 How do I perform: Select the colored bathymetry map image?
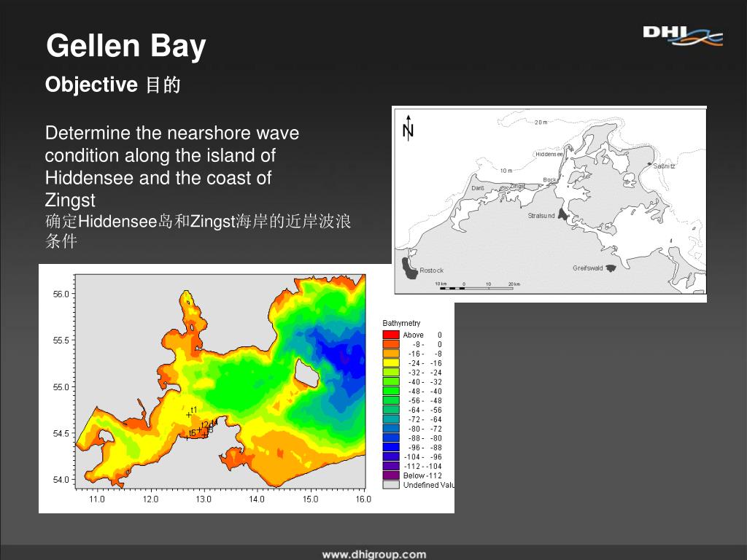coord(247,388)
